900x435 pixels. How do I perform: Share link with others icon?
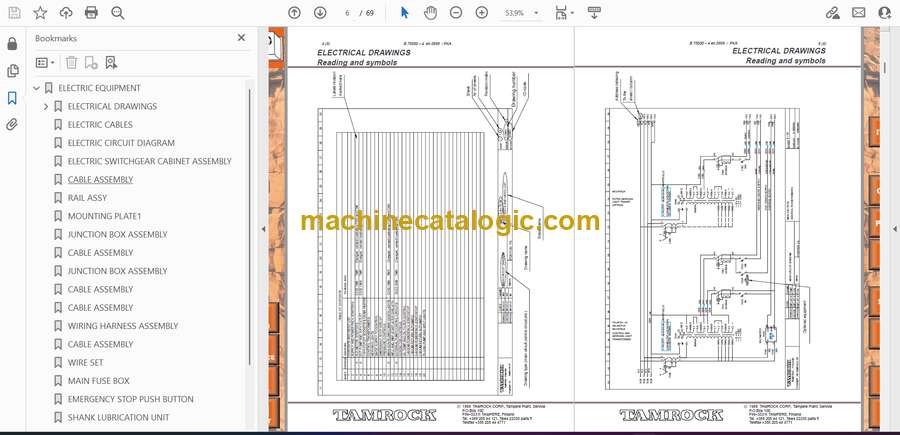click(x=833, y=13)
